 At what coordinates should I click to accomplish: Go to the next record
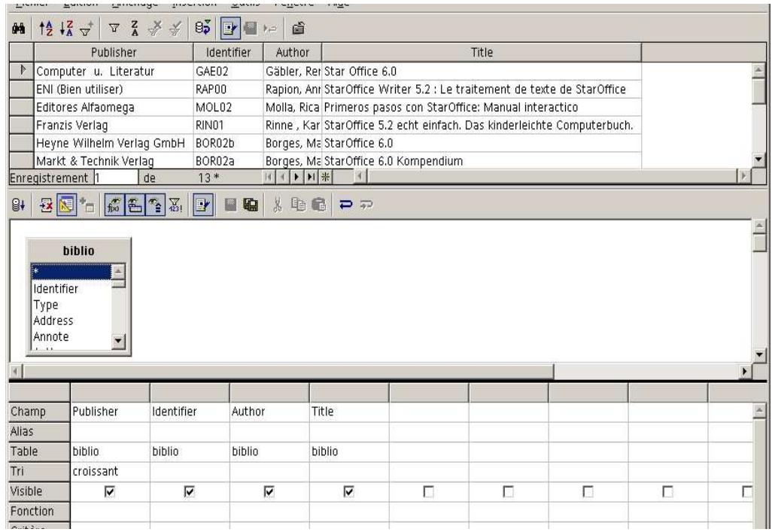click(x=296, y=178)
